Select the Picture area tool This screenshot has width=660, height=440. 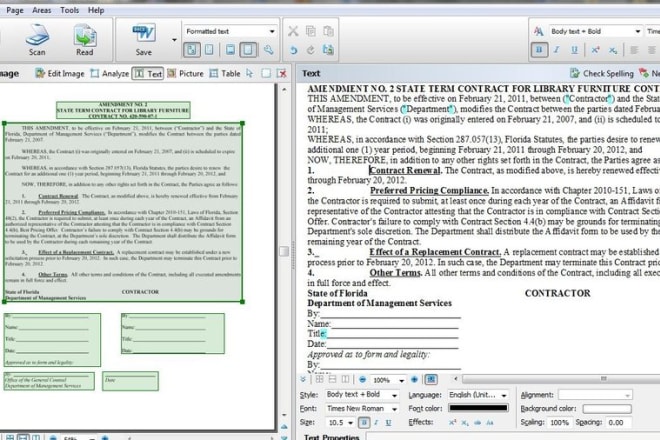185,74
